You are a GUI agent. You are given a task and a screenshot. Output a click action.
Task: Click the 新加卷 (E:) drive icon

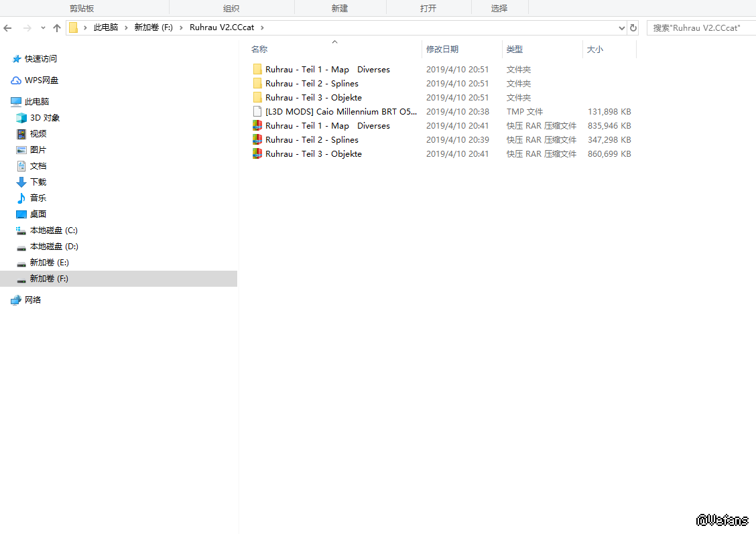click(x=21, y=263)
